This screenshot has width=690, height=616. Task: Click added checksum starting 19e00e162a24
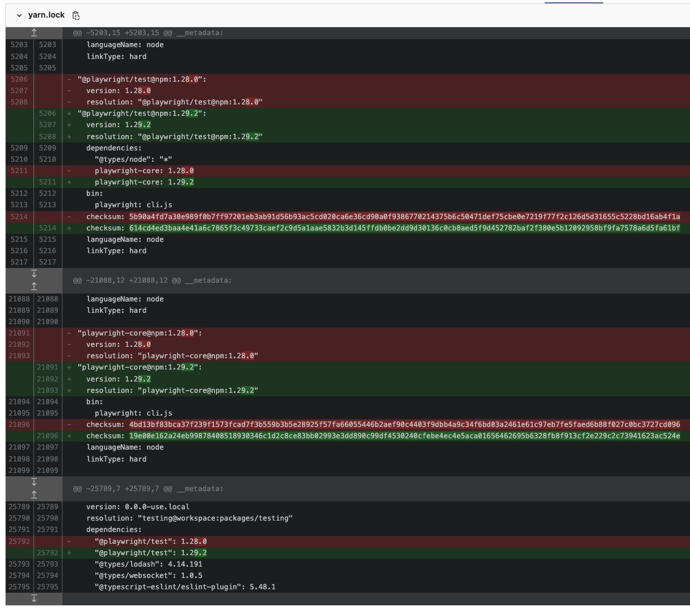[x=405, y=436]
